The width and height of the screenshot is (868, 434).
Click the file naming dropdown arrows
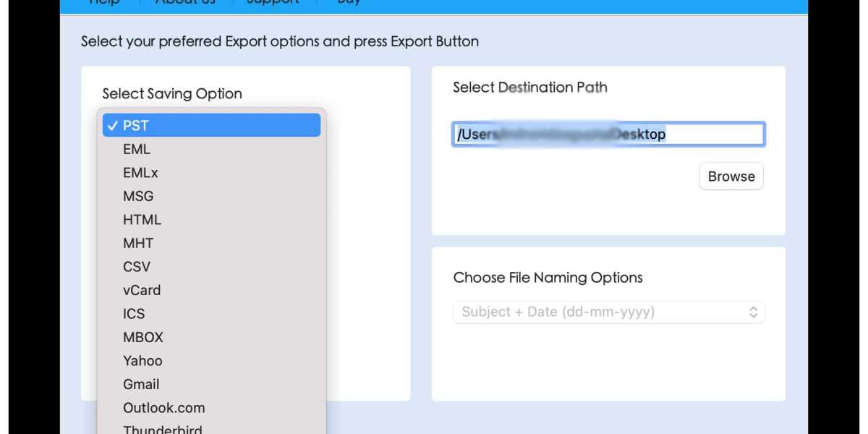click(753, 312)
